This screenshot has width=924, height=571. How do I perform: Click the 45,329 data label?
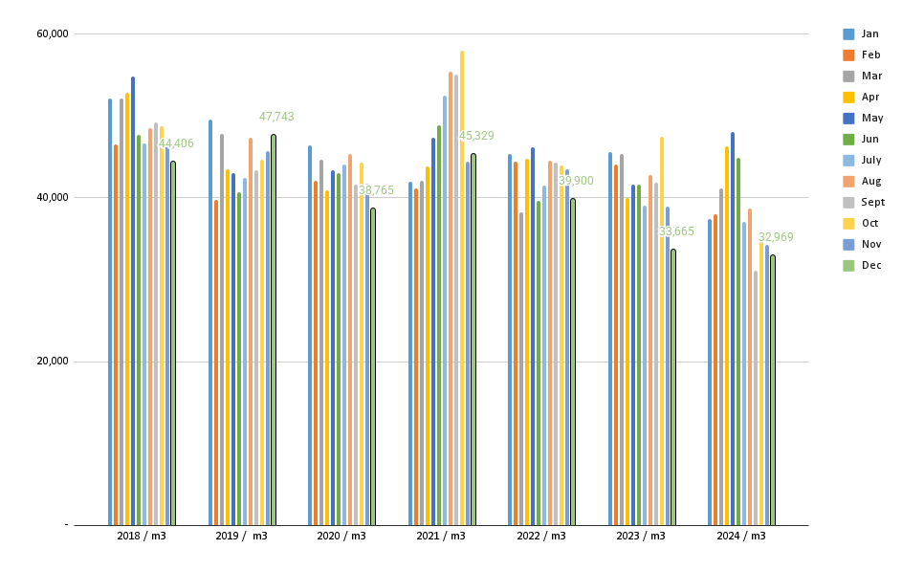(476, 137)
